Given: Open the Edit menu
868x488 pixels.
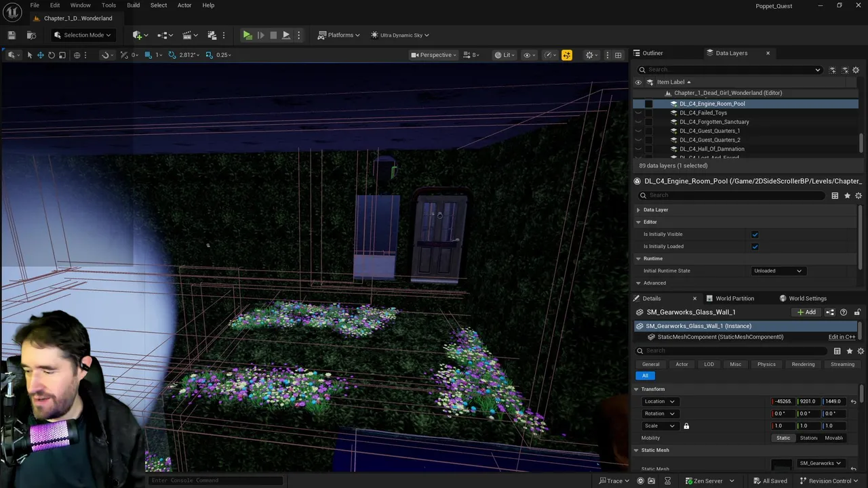Looking at the screenshot, I should pos(55,5).
